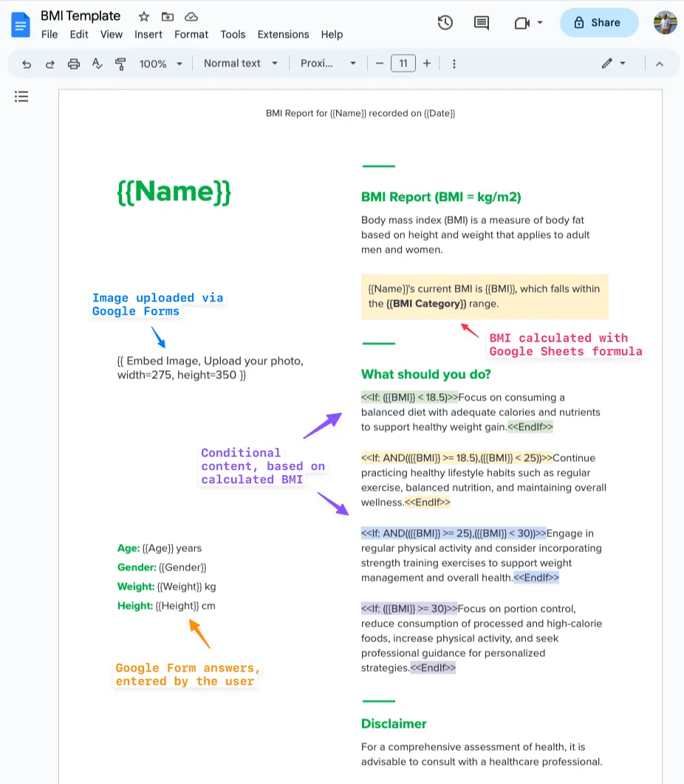Run the spelling and grammar check icon
684x784 pixels.
(97, 64)
